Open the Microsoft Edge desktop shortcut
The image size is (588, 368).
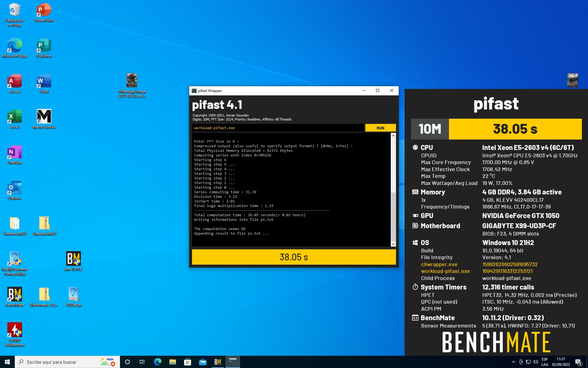point(14,48)
